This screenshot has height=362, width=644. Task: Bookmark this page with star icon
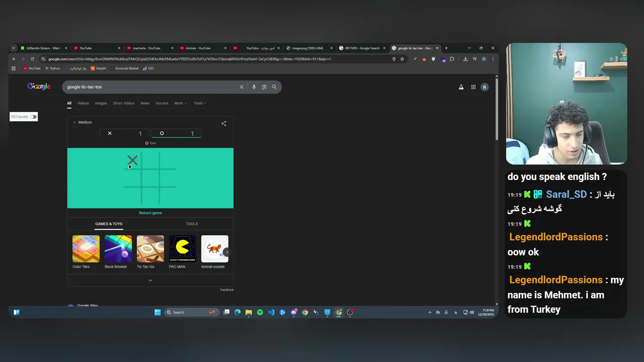[402, 59]
